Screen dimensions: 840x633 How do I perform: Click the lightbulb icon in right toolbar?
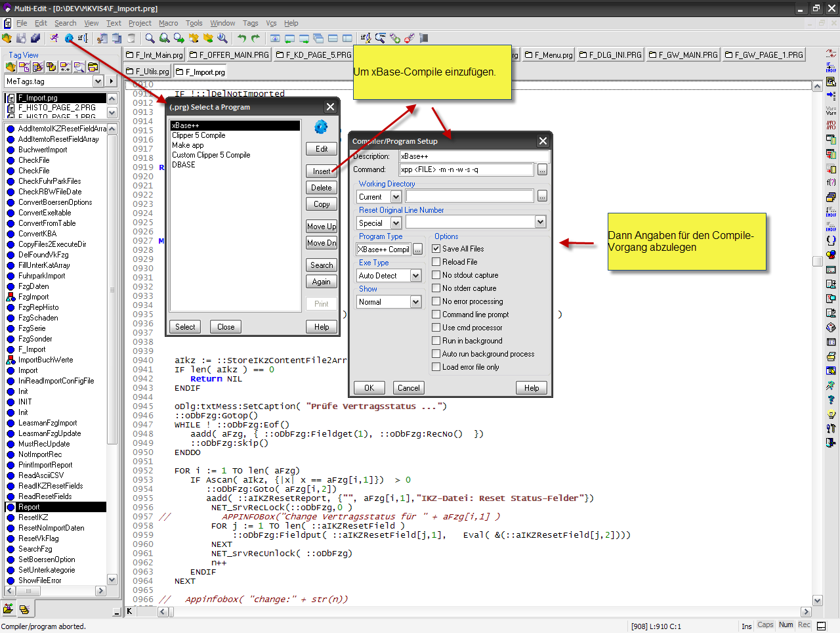(x=831, y=414)
